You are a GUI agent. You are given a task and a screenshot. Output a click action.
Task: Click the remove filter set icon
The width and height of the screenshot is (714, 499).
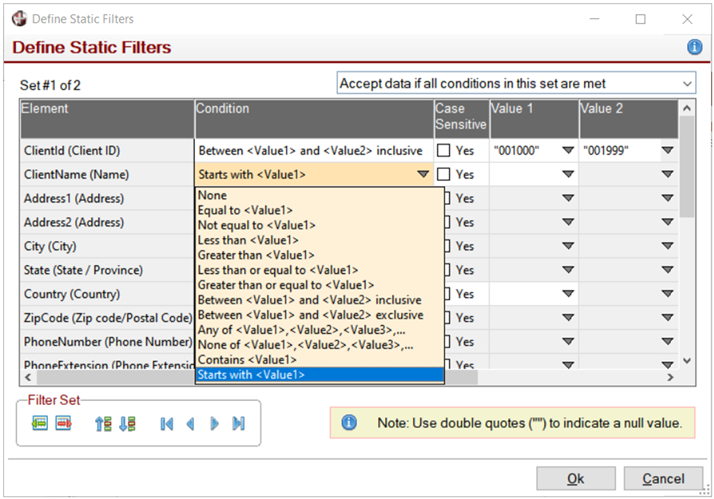click(x=64, y=423)
